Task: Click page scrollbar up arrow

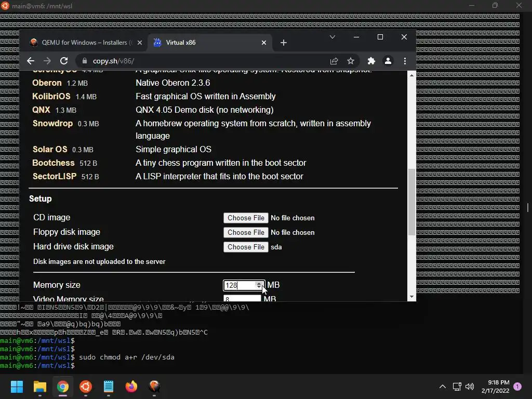Action: coord(411,75)
